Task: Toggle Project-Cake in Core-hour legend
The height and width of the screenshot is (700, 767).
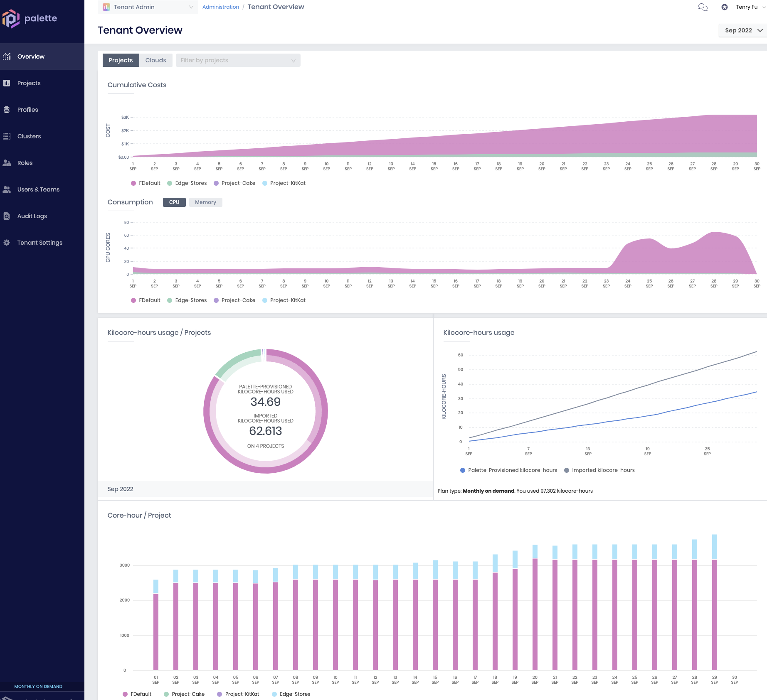Action: [184, 694]
